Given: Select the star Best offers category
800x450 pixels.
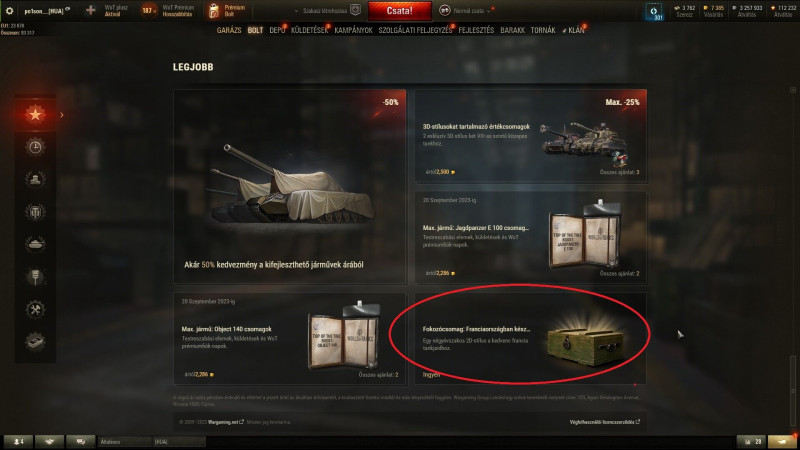Looking at the screenshot, I should (35, 114).
